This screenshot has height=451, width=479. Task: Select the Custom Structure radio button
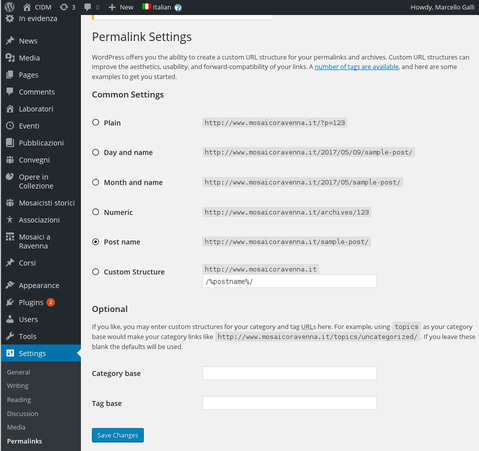96,272
